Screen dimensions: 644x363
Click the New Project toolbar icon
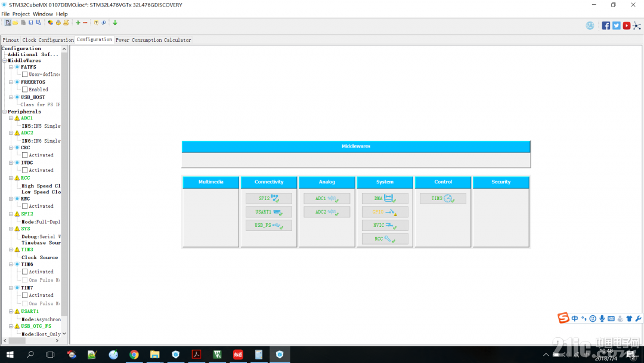(x=7, y=23)
